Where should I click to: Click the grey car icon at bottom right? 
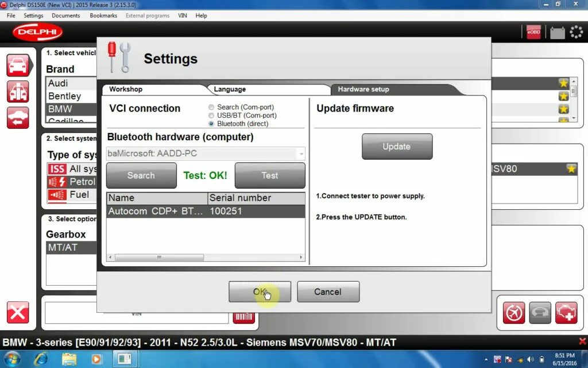[540, 312]
